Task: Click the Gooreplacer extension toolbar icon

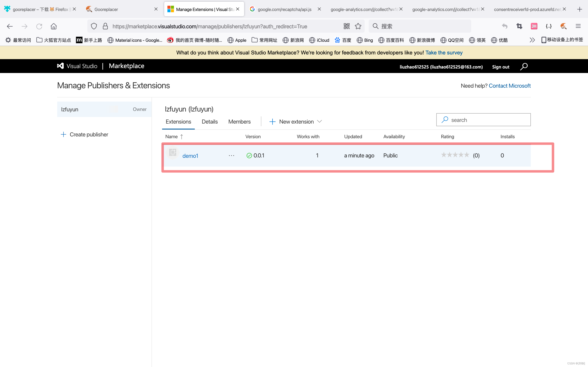Action: point(563,26)
